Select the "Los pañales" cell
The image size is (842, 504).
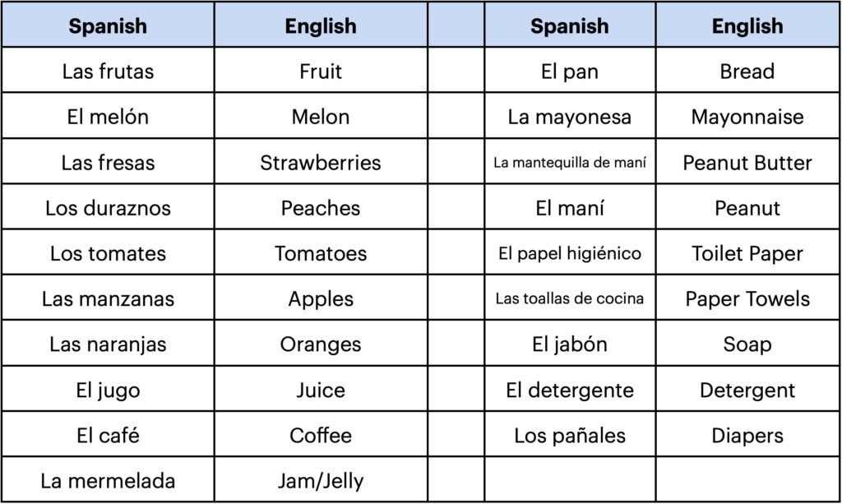pyautogui.click(x=570, y=435)
